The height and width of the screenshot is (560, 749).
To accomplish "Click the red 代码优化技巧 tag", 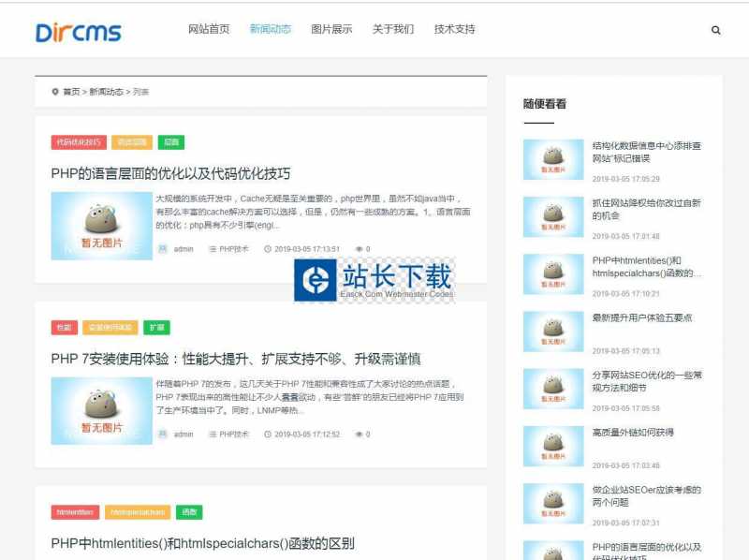I will 78,142.
